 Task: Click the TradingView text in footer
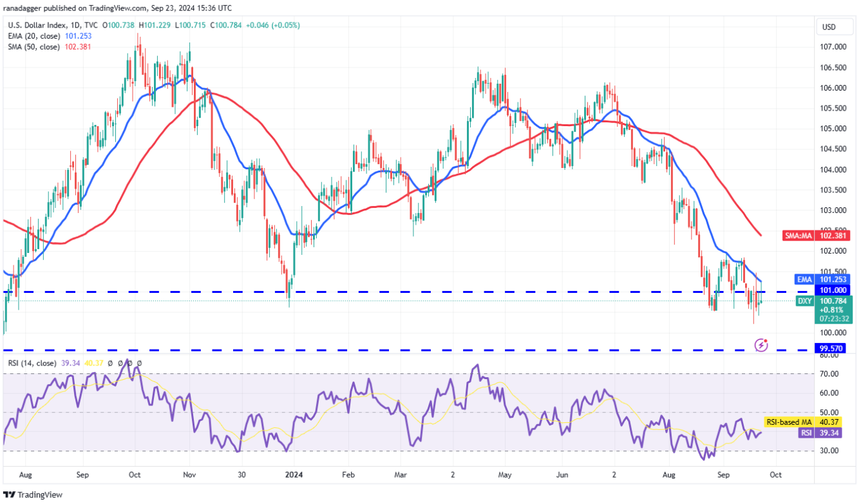(x=41, y=495)
